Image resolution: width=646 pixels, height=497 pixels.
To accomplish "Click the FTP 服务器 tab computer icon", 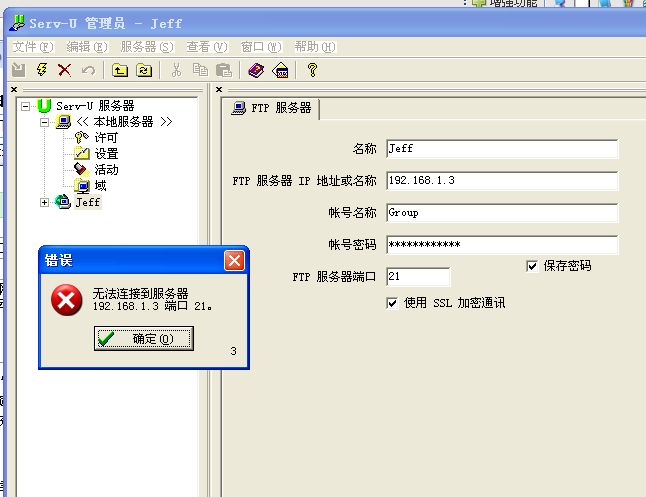I will click(x=239, y=108).
